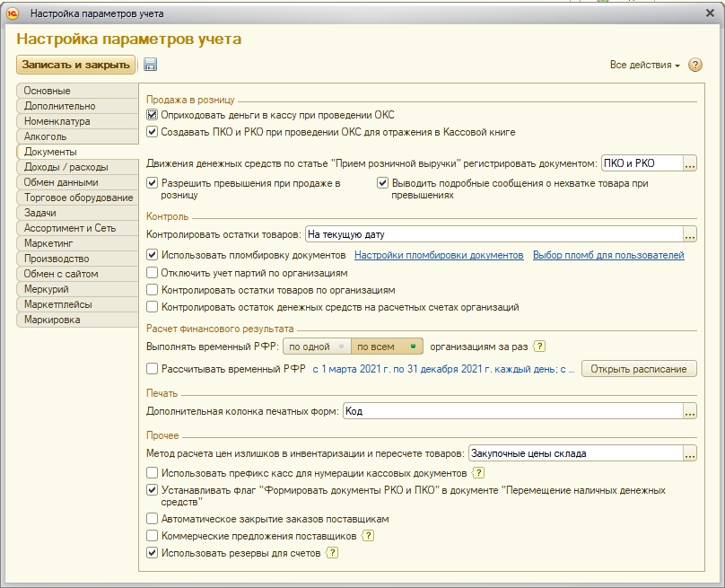
Task: Enable Отключить учет партий по организациям
Action: coord(152,273)
